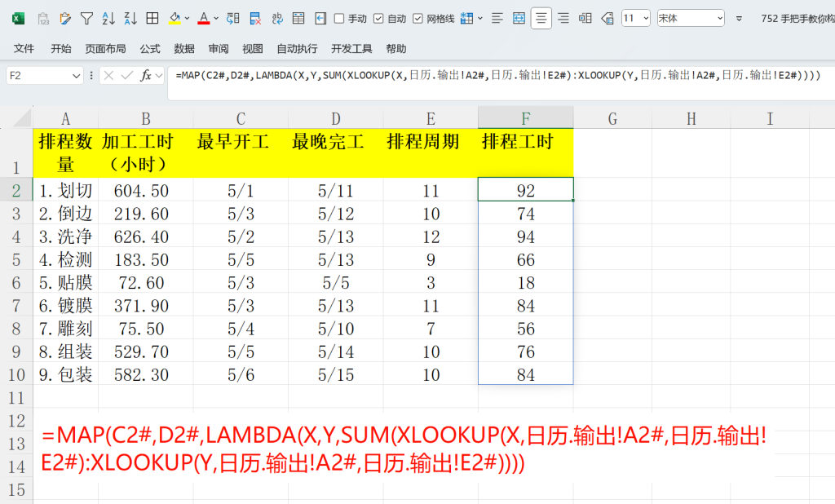Click the icon right of align right
Screen dimensions: 835x504
pos(585,19)
